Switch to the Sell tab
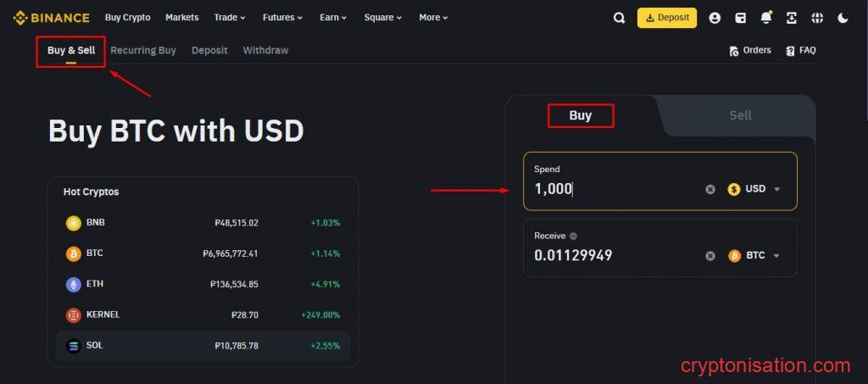868x384 pixels. pos(740,115)
